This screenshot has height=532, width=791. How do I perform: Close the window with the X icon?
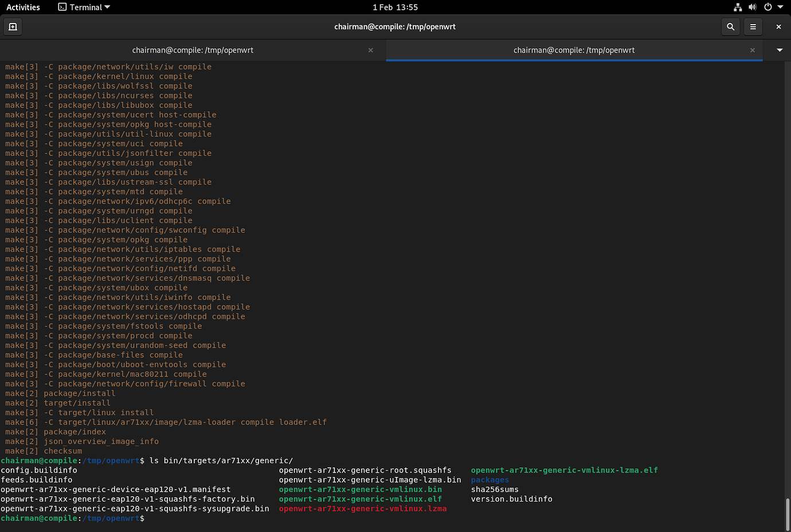coord(778,26)
